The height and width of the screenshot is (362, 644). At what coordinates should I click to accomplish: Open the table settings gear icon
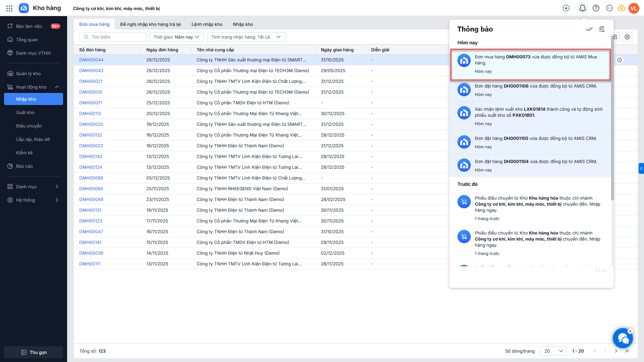pos(627,37)
